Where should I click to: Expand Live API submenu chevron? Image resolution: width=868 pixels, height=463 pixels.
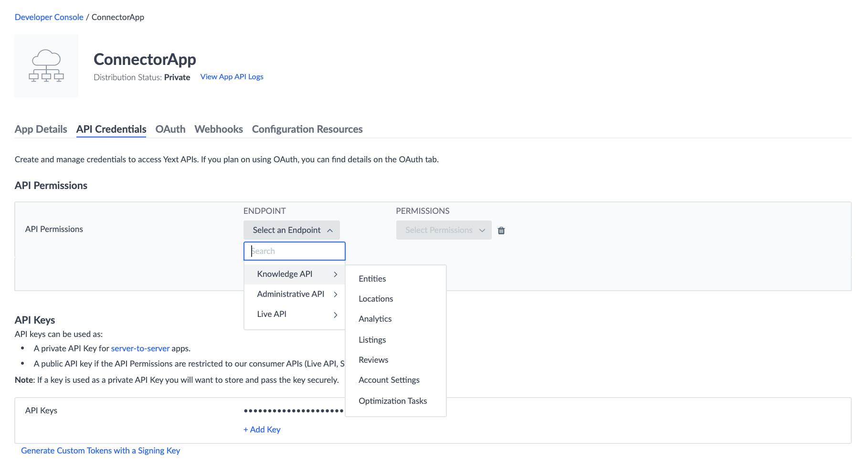tap(336, 315)
